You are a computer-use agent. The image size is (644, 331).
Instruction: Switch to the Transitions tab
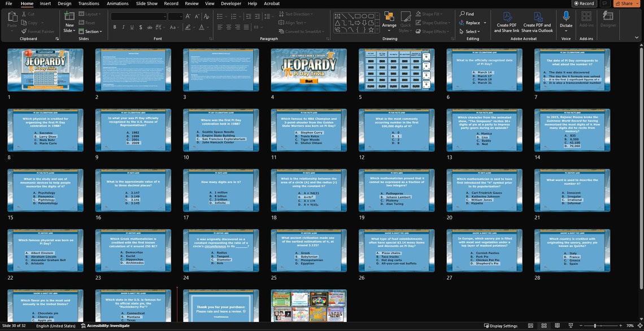[x=88, y=3]
